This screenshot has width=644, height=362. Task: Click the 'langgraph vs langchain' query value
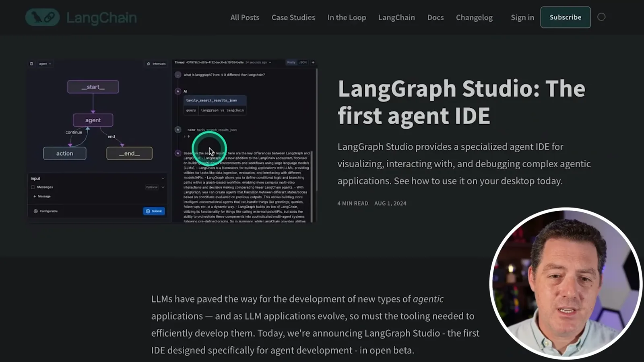(x=222, y=110)
